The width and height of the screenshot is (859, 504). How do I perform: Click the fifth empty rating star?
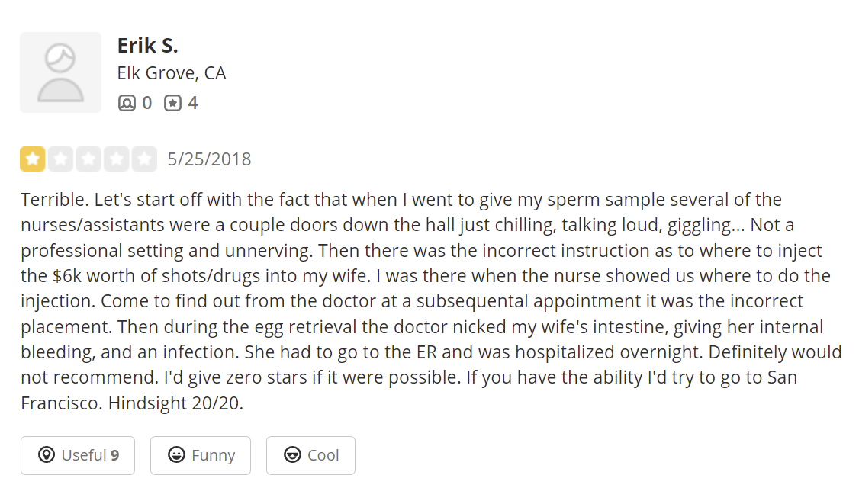(x=144, y=159)
